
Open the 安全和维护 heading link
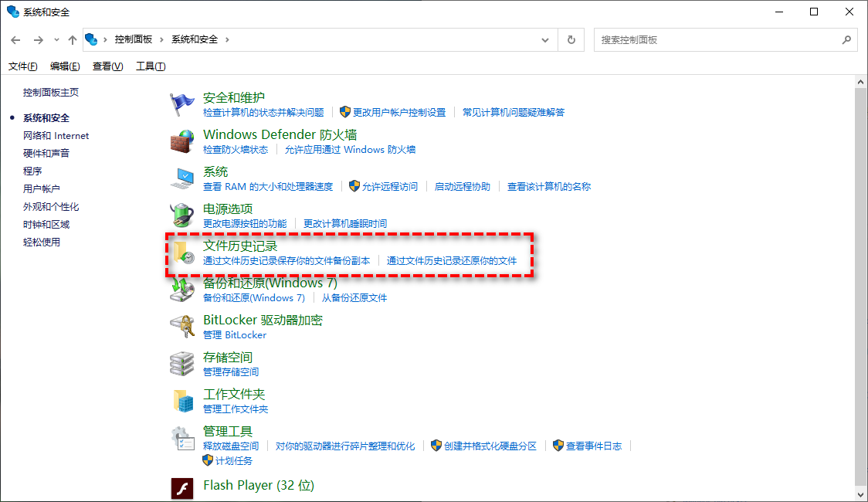pos(234,98)
